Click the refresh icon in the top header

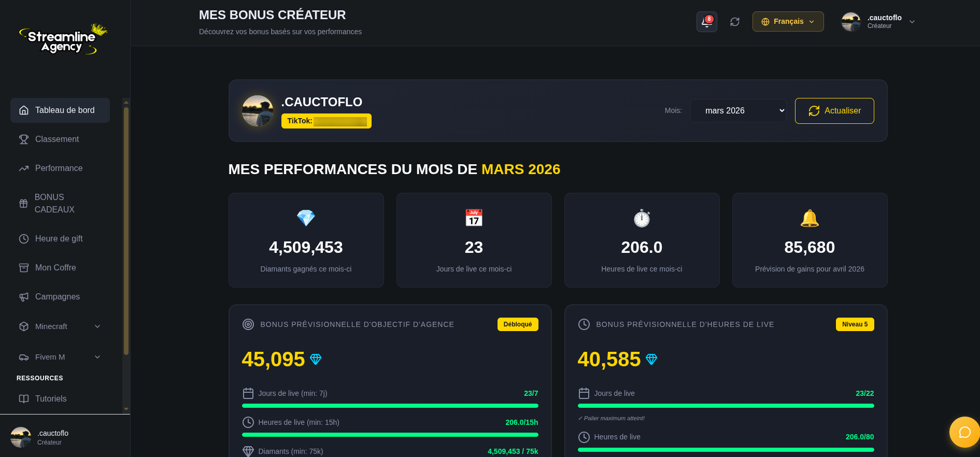734,22
